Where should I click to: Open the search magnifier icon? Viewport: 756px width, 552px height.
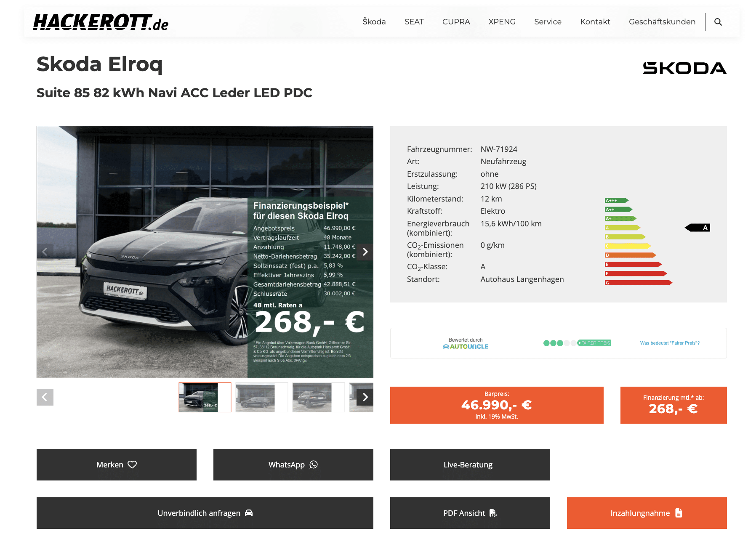718,22
